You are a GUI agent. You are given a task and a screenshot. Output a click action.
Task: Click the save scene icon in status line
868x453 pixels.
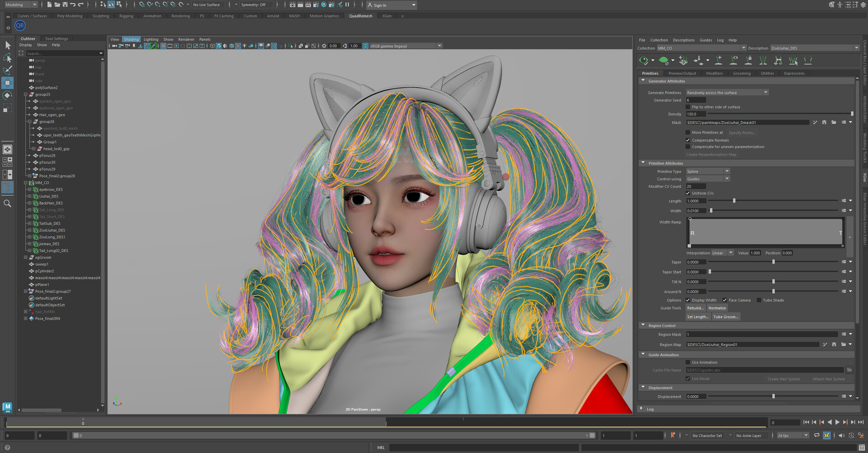[65, 5]
